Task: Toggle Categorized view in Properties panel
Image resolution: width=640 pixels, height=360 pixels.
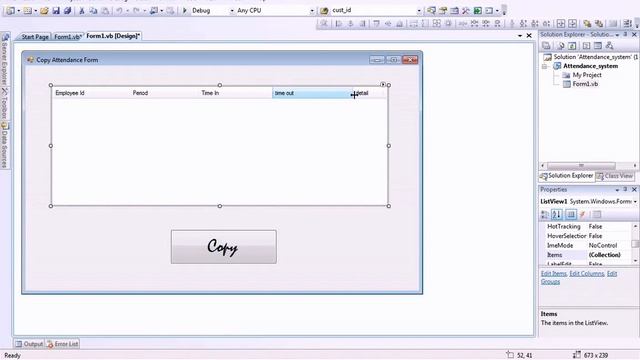Action: (x=545, y=215)
